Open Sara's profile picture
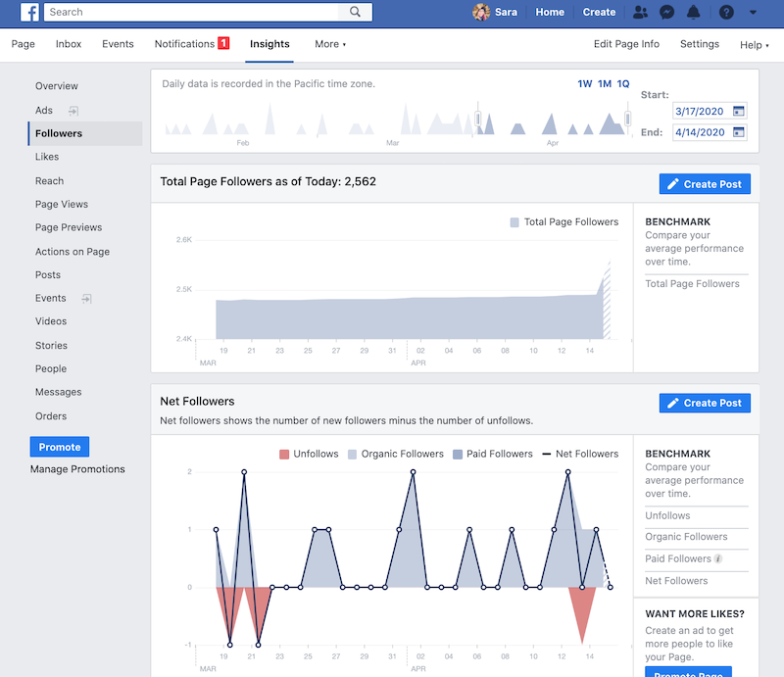 pyautogui.click(x=481, y=12)
